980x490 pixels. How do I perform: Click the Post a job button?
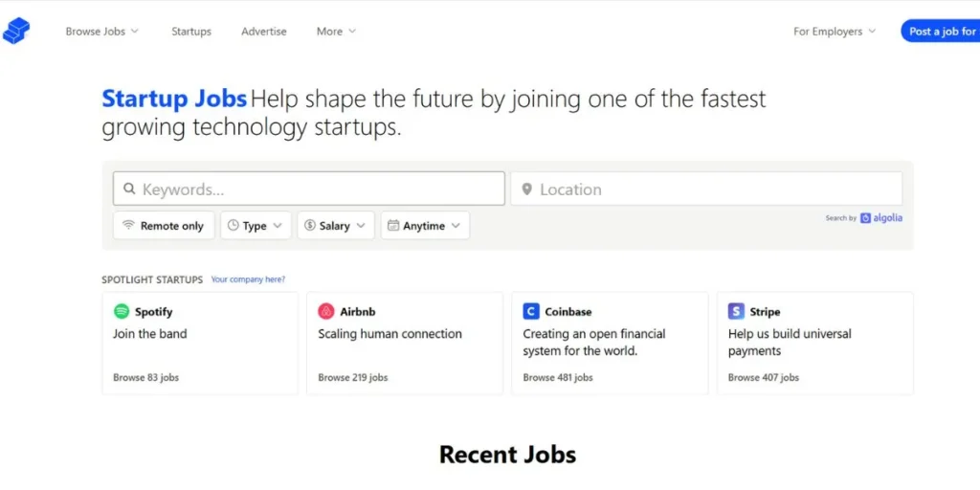tap(940, 32)
